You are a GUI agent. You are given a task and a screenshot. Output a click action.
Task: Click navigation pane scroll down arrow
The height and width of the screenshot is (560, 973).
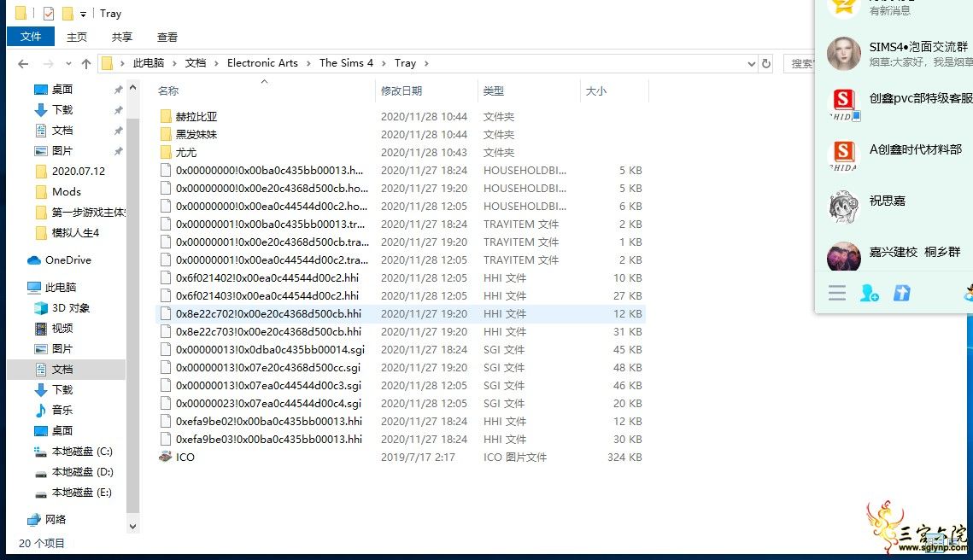(132, 527)
